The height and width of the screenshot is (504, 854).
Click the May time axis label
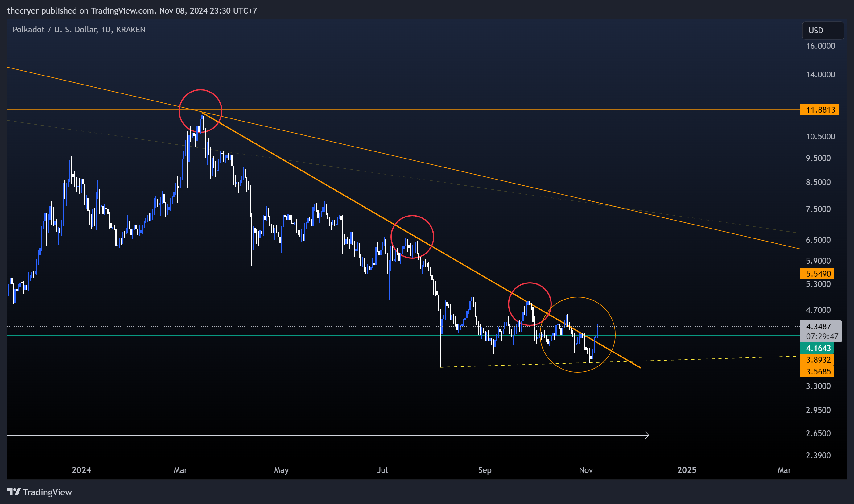coord(282,470)
